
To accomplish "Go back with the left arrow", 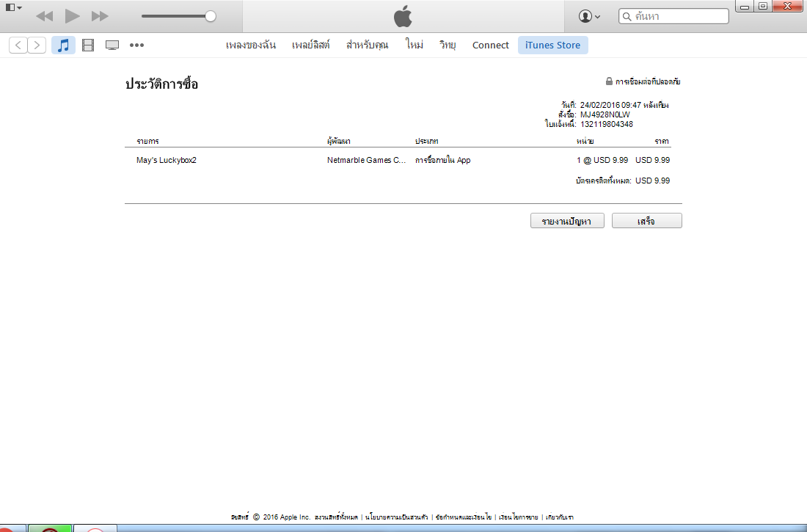I will [x=18, y=45].
